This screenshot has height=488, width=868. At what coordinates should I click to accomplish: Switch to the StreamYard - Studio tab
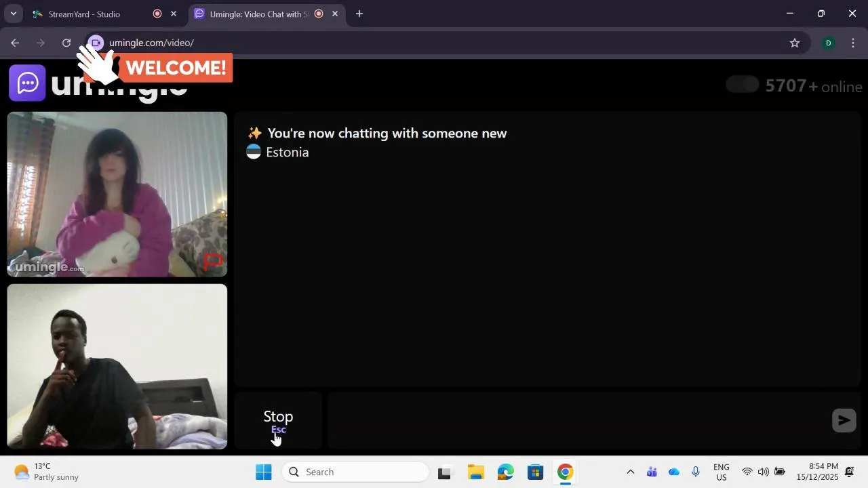[84, 14]
